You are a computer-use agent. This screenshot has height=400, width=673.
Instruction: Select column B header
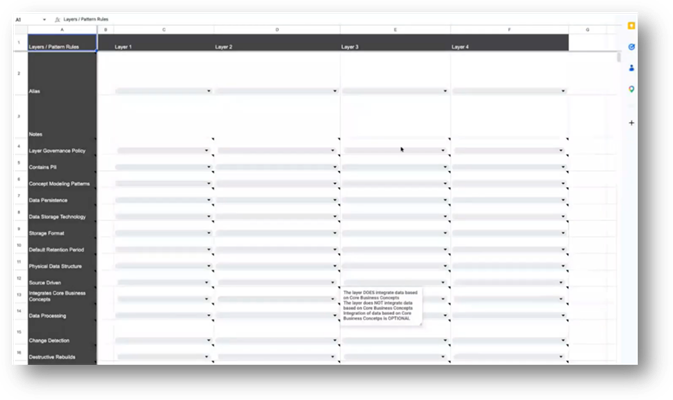tap(106, 30)
